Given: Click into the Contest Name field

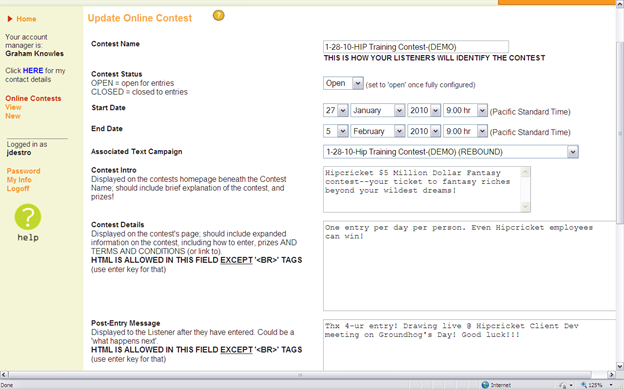Looking at the screenshot, I should [416, 47].
